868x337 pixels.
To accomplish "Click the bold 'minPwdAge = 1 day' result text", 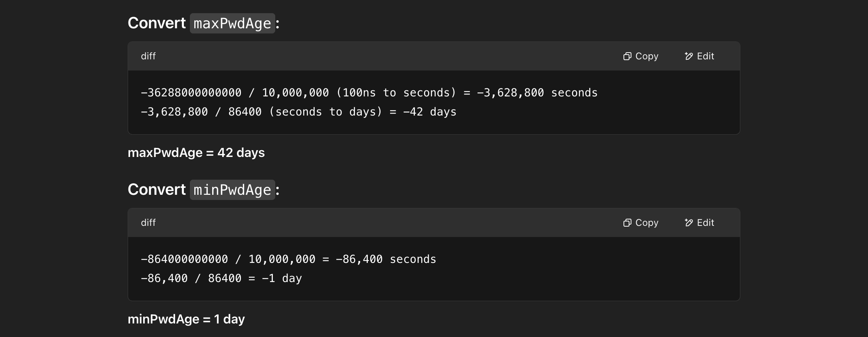I will coord(186,319).
